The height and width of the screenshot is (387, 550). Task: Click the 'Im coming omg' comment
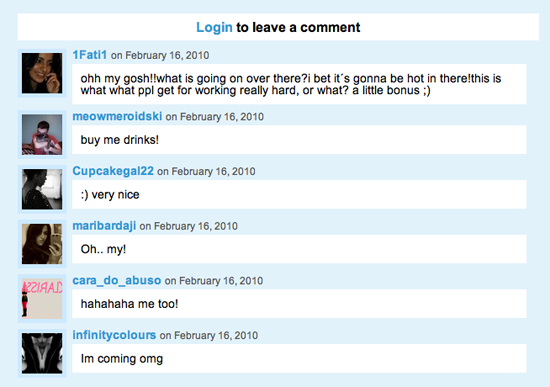tap(122, 359)
